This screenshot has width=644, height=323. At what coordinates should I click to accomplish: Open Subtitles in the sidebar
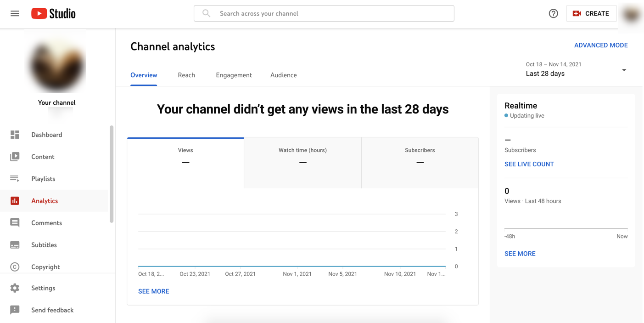tap(54, 245)
